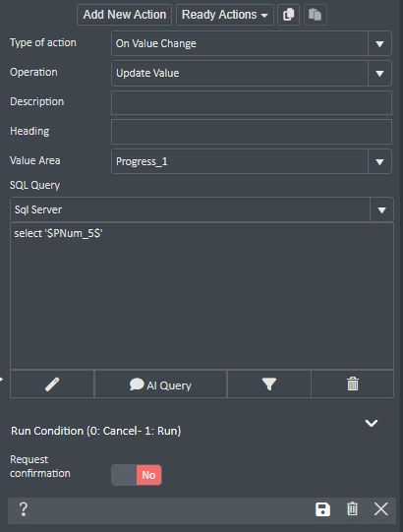Click the Add New Action button
Screen dimensions: 403x532
coord(125,15)
